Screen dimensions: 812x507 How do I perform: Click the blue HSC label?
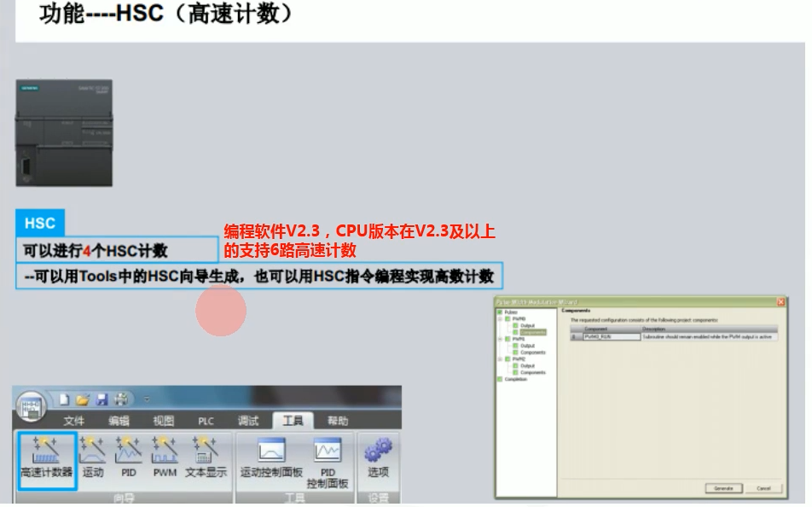(x=40, y=223)
